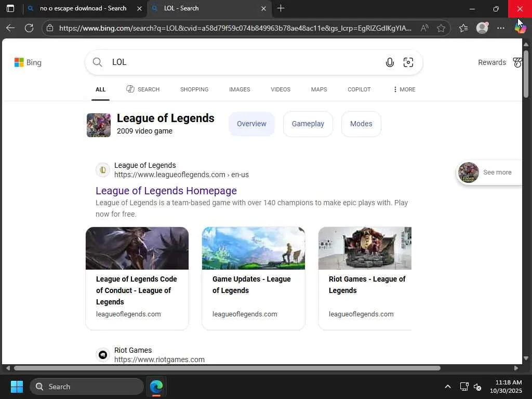Click the taskbar Search box

[x=87, y=387]
